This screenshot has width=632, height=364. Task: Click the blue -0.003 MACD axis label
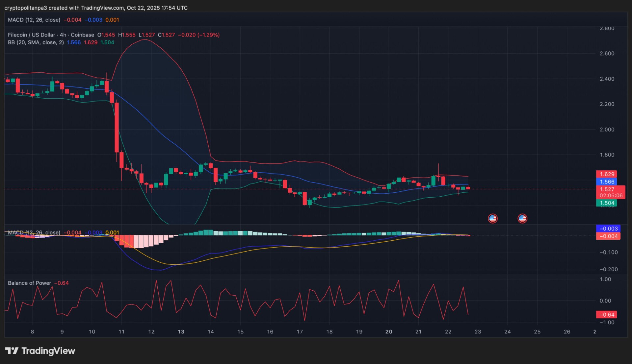pos(608,229)
